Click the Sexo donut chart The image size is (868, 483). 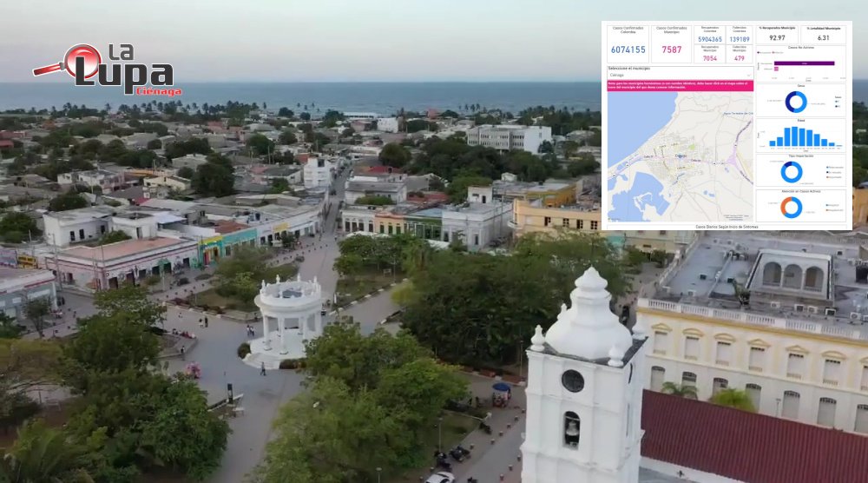(796, 102)
